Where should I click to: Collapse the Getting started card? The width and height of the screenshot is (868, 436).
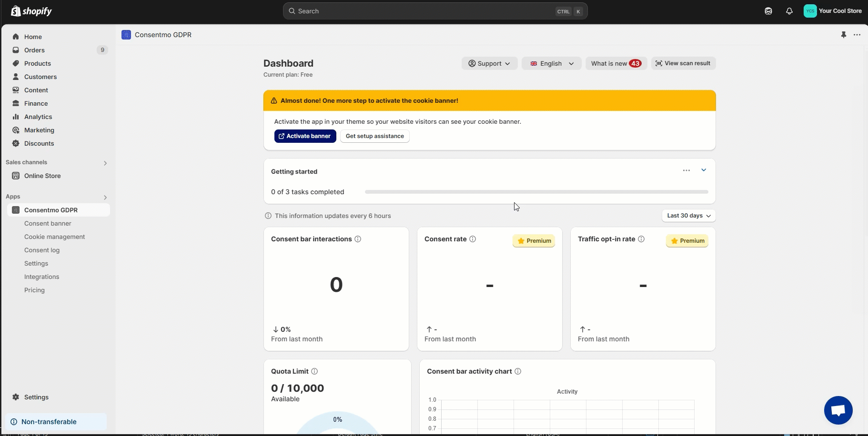click(704, 170)
